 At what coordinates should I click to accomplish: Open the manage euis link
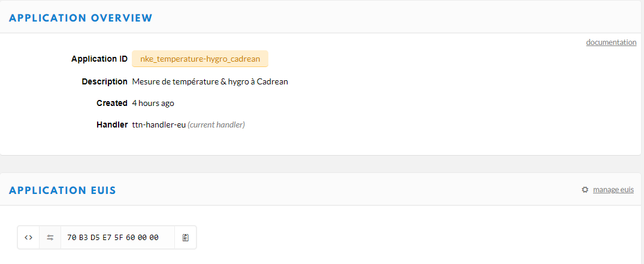(x=613, y=190)
